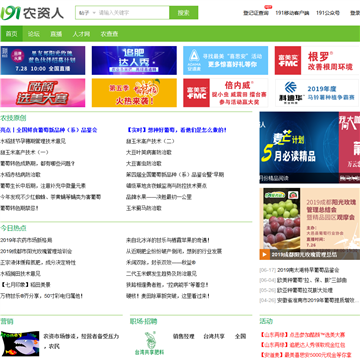The height and width of the screenshot is (360, 360).
Task: Open article 【七月印象】稻田美景
Action: pos(25,285)
